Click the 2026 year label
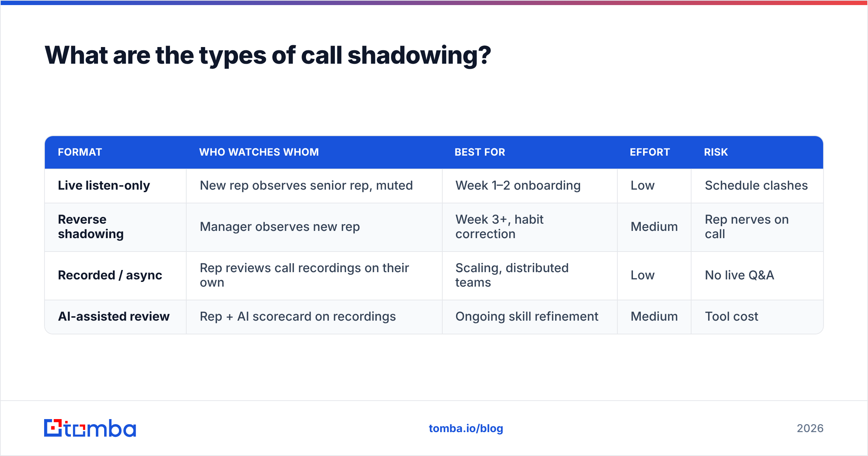 coord(810,428)
